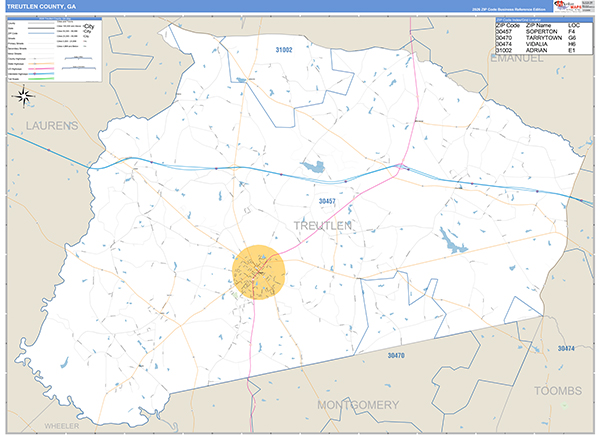The width and height of the screenshot is (600, 435).
Task: Click the Toombs county label
Action: point(558,390)
